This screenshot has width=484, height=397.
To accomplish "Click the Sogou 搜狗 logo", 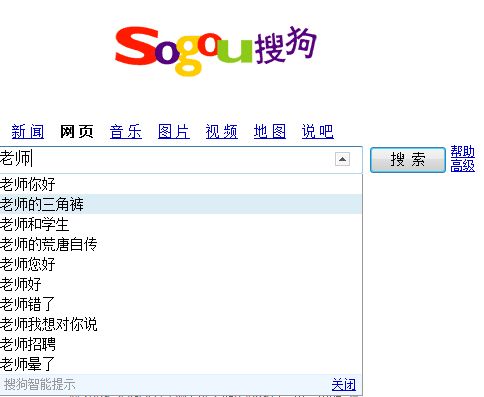I will click(216, 50).
